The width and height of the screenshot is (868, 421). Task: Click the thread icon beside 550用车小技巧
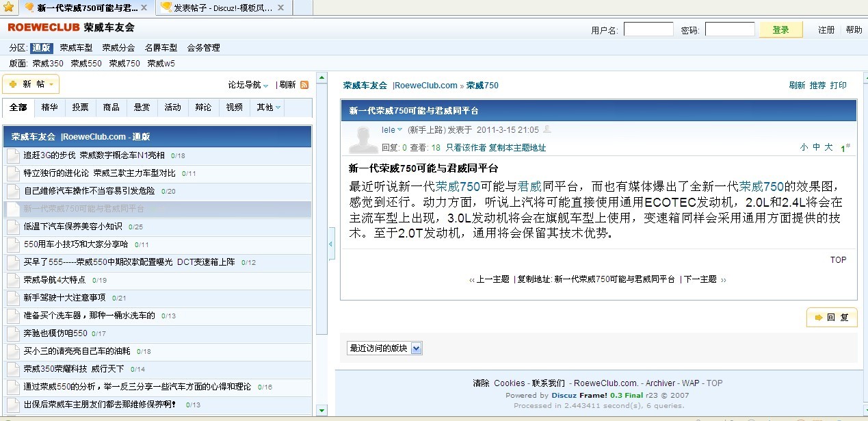[13, 244]
